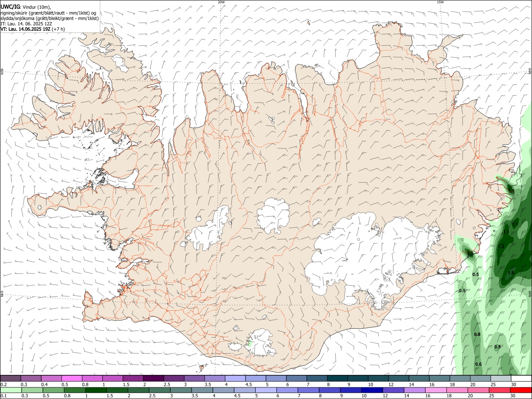This screenshot has width=532, height=399.
Task: Select the bright red 30 rain swatch
Action: (x=521, y=390)
